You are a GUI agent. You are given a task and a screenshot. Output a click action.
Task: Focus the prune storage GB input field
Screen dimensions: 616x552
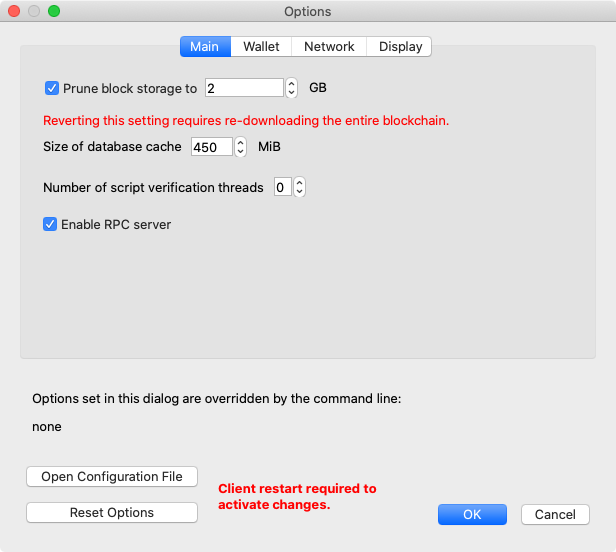tap(244, 88)
